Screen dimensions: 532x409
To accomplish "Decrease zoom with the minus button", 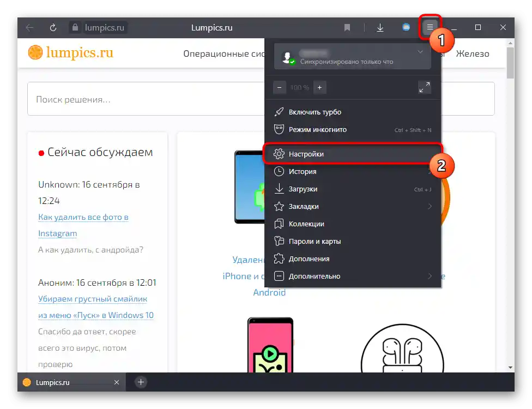I will point(279,88).
